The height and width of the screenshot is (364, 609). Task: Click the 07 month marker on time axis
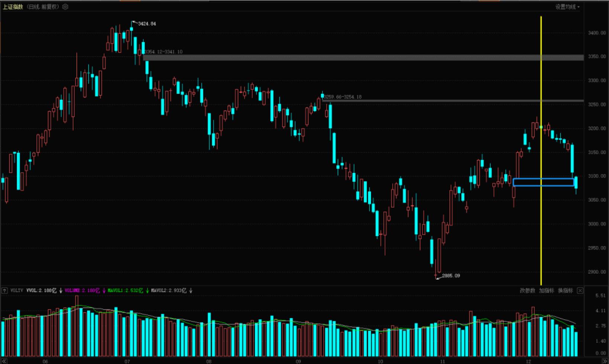coord(127,361)
